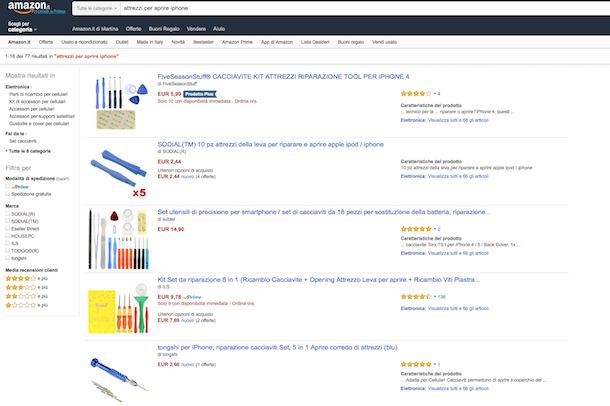Filter by one star and up rating

coord(26,305)
